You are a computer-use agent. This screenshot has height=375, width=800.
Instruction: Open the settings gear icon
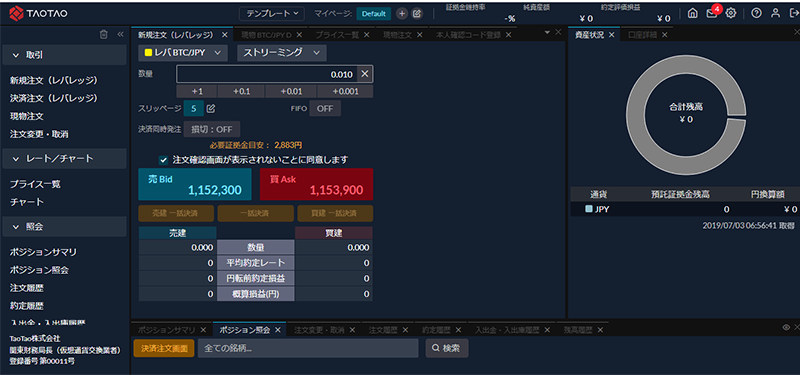click(731, 14)
